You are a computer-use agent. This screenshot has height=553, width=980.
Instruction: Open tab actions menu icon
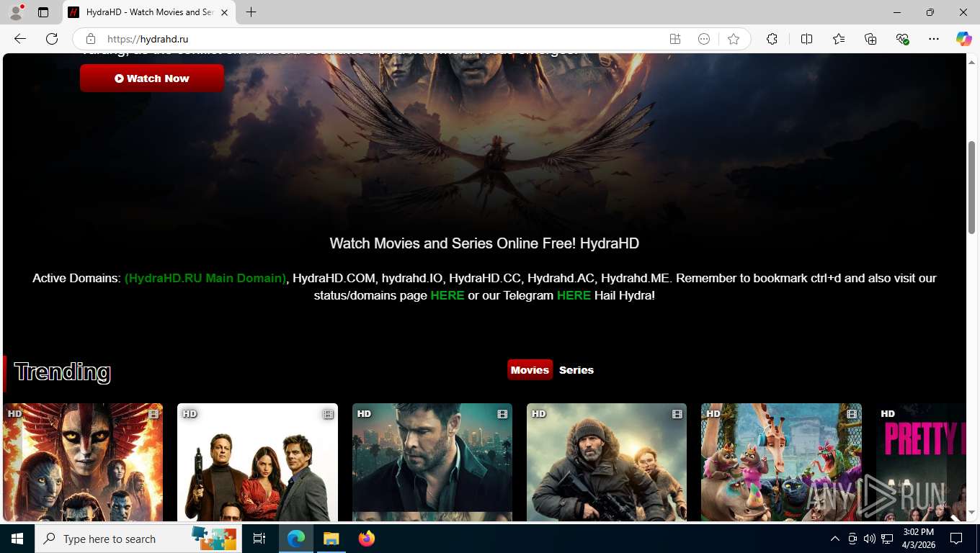[x=43, y=12]
